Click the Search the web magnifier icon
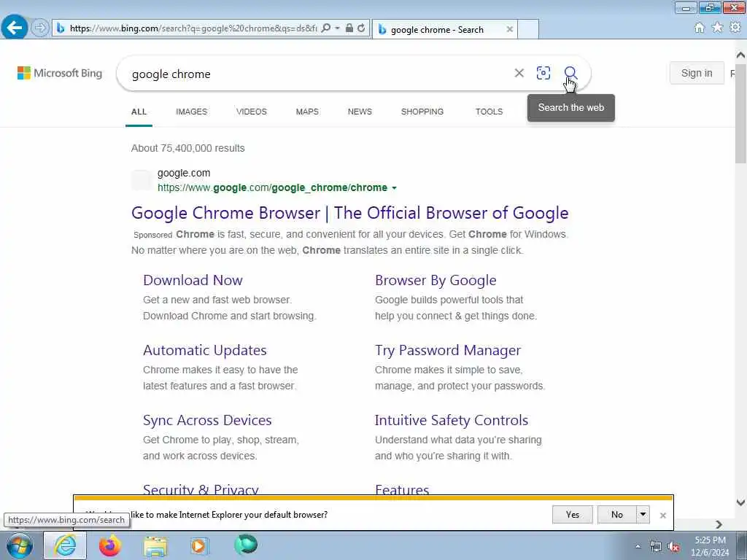Image resolution: width=747 pixels, height=560 pixels. [x=570, y=73]
